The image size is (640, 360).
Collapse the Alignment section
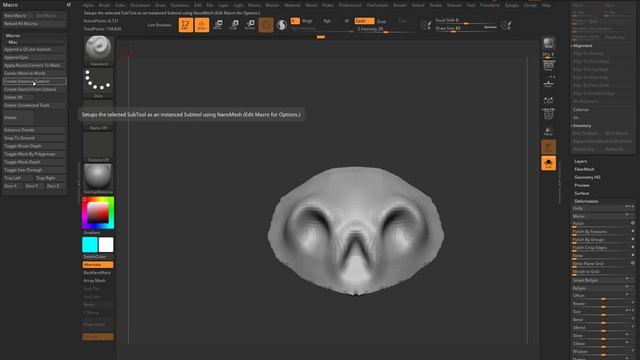tap(582, 46)
